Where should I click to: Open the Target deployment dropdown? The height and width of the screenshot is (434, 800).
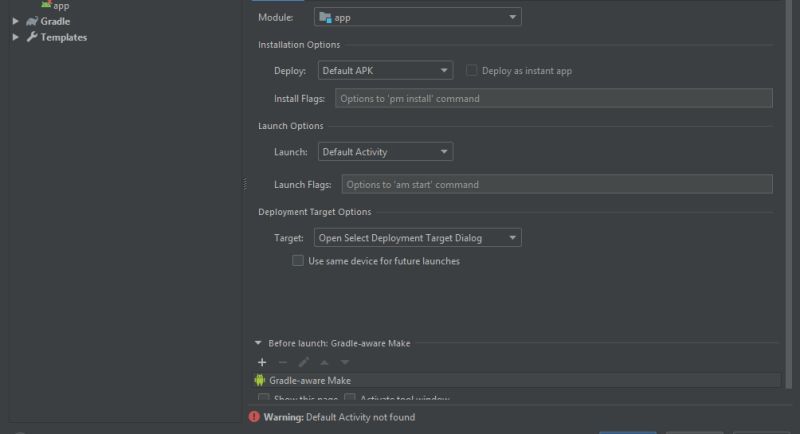pos(417,238)
